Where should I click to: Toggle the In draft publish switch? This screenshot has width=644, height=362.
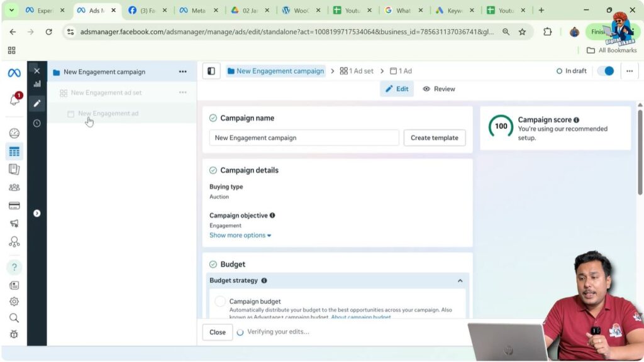pos(605,71)
